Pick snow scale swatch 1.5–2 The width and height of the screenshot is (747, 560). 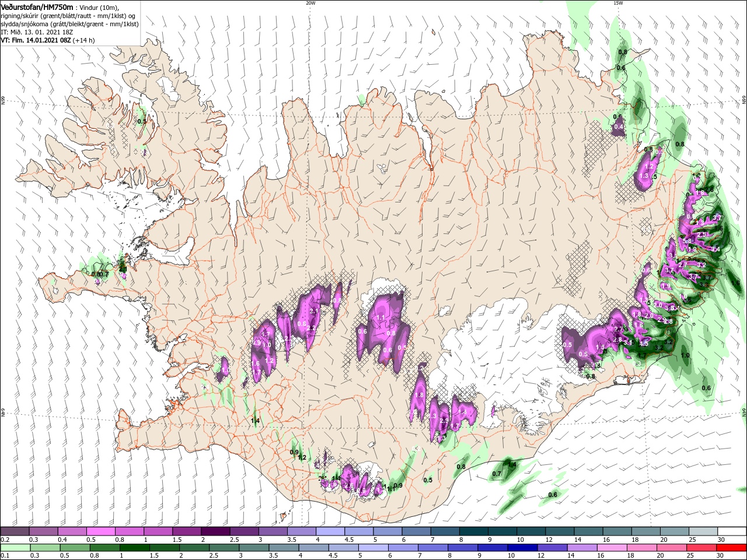[x=187, y=531]
